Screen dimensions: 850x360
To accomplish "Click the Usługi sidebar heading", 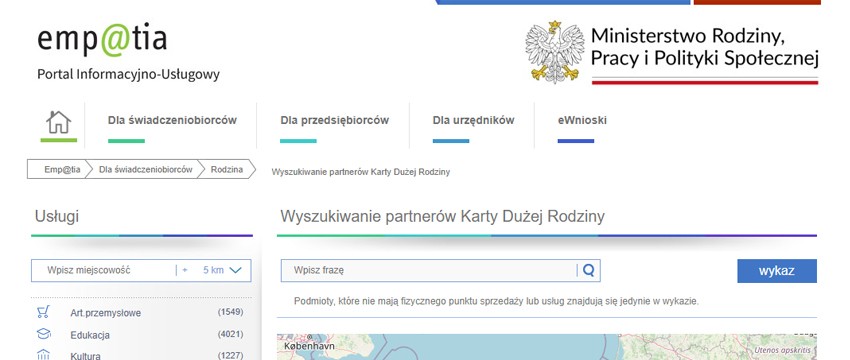I will (x=57, y=216).
